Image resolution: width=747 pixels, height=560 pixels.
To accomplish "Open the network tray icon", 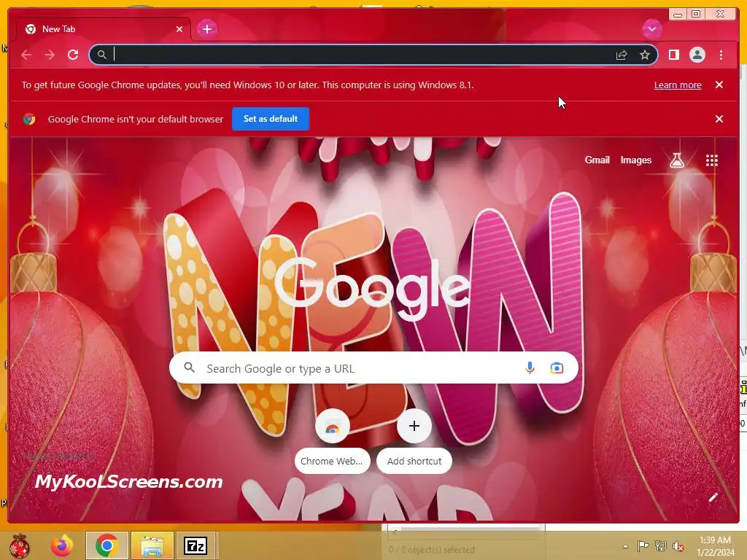I will [661, 546].
